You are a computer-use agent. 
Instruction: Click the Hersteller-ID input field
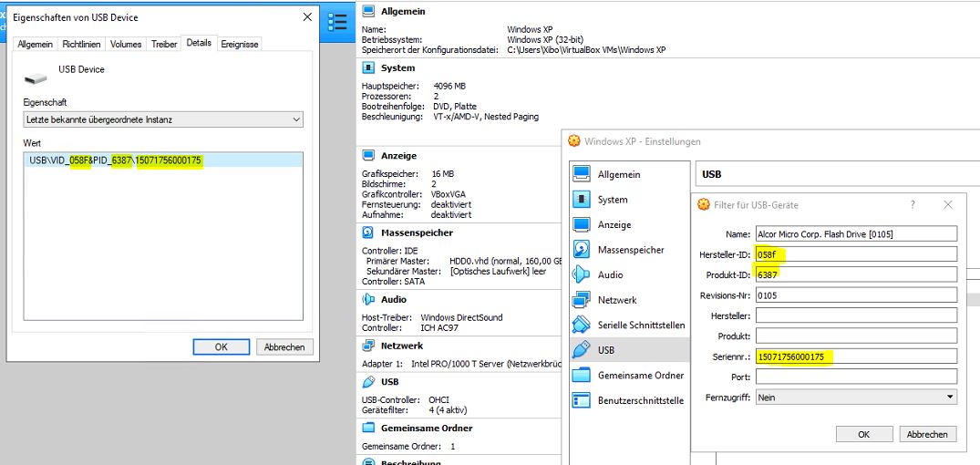point(856,254)
